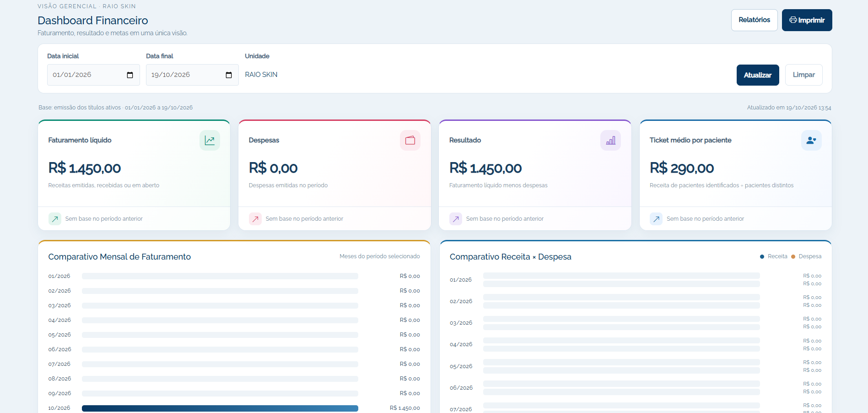Click the Comparativo Receita × Despesa heading
Screen dimensions: 868x413
point(511,257)
